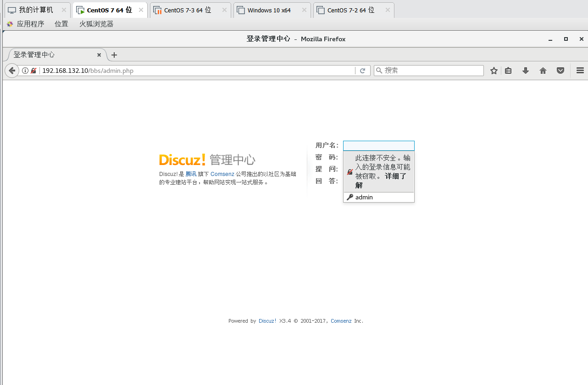Bookmark this page with the star icon

(x=494, y=71)
